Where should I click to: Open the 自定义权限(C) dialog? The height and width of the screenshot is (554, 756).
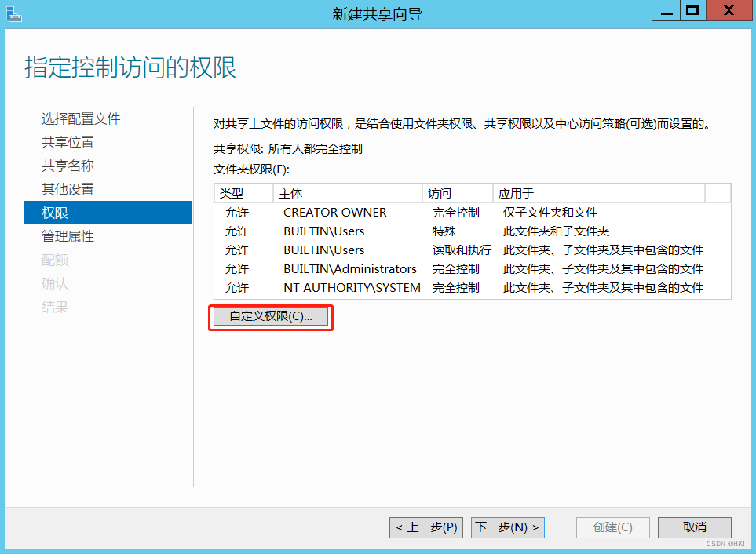pos(270,316)
